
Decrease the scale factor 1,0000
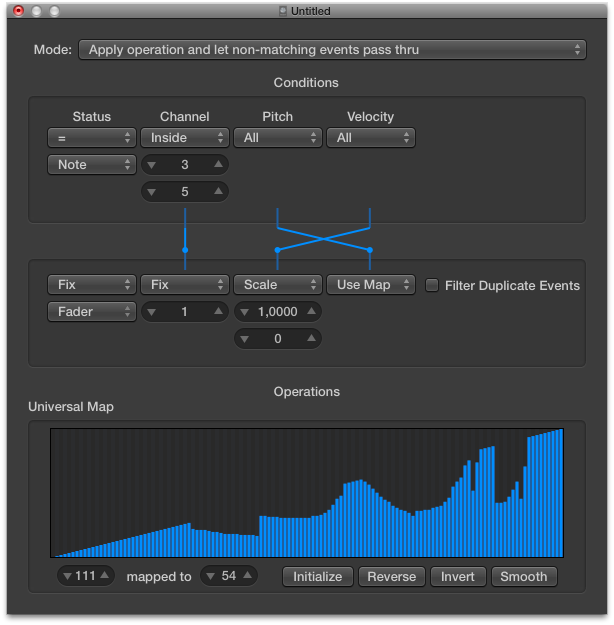coord(244,312)
